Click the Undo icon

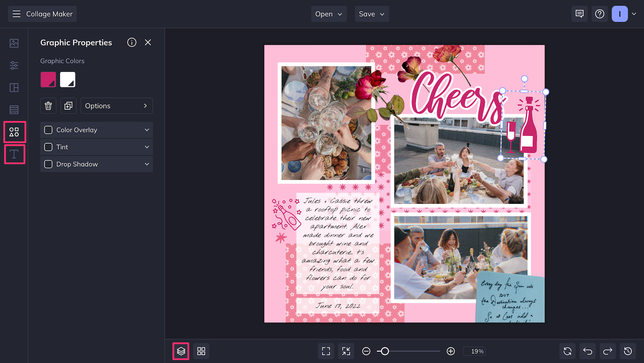click(x=587, y=351)
